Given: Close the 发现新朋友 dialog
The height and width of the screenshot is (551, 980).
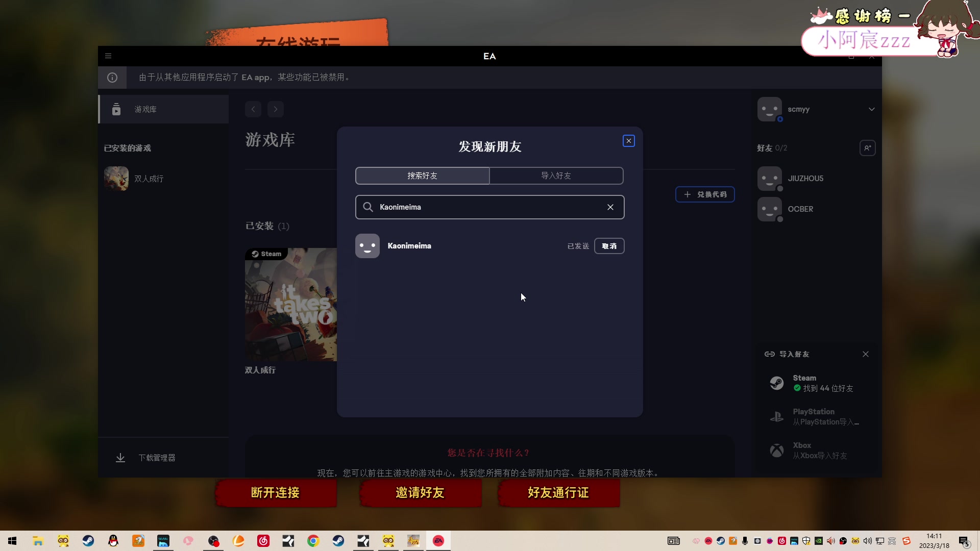Looking at the screenshot, I should click(629, 141).
